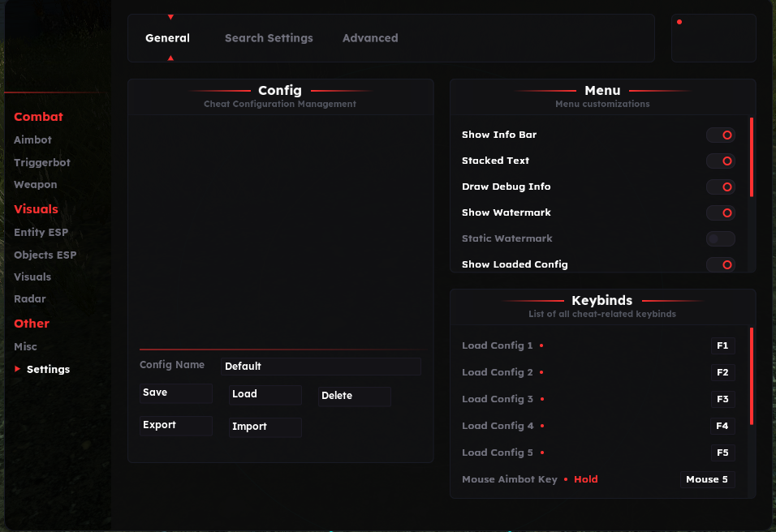Toggle the Show Info Bar switch

tap(720, 135)
